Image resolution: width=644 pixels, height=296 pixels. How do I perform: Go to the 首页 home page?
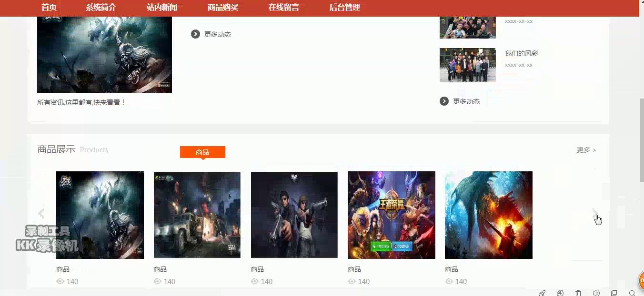tap(49, 7)
